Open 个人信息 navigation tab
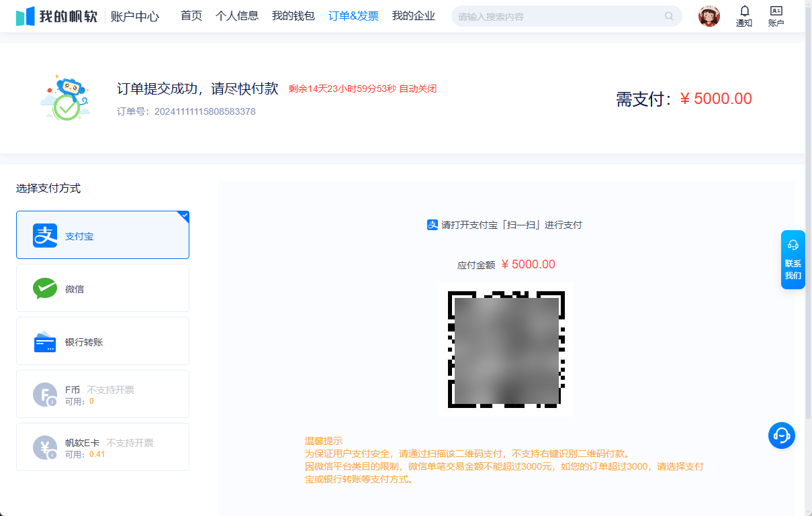 pyautogui.click(x=237, y=16)
